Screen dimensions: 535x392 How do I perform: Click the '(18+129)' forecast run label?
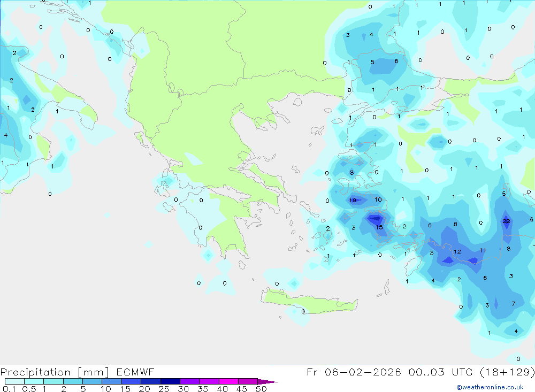coord(507,372)
